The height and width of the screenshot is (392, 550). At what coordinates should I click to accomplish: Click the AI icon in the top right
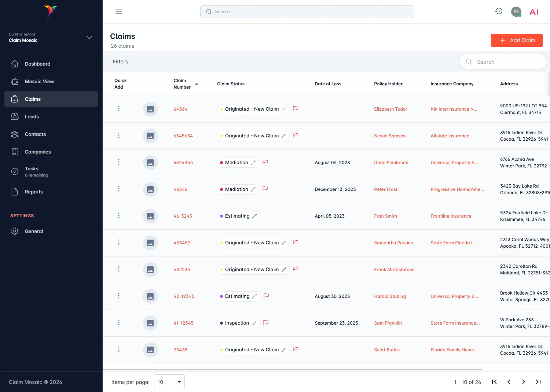pos(534,11)
